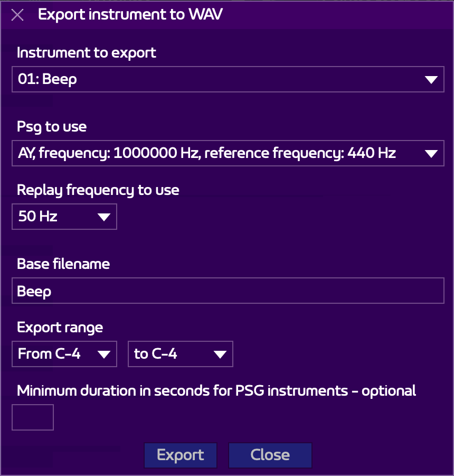Focus the minimum duration input box
Image resolution: width=454 pixels, height=476 pixels.
click(33, 417)
